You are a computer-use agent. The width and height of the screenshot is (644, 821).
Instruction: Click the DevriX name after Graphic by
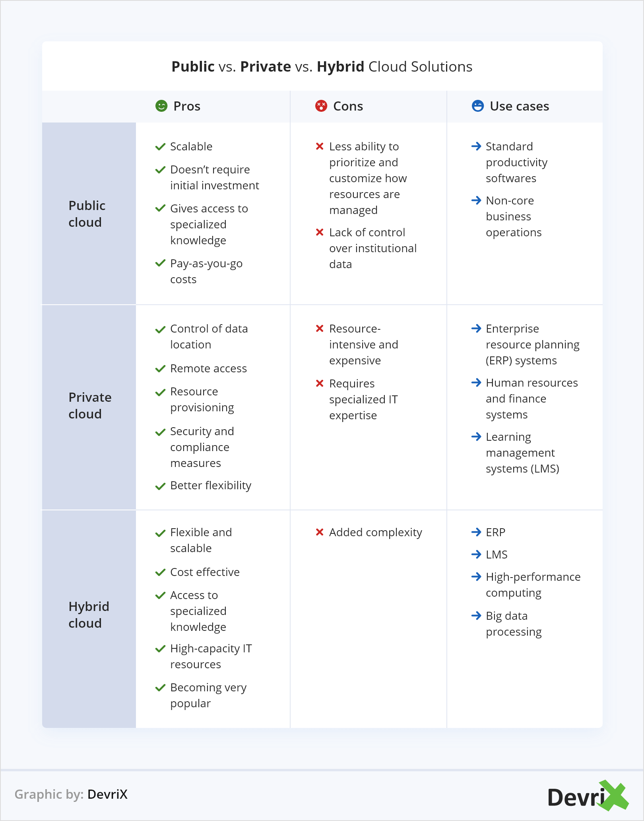[x=107, y=794]
